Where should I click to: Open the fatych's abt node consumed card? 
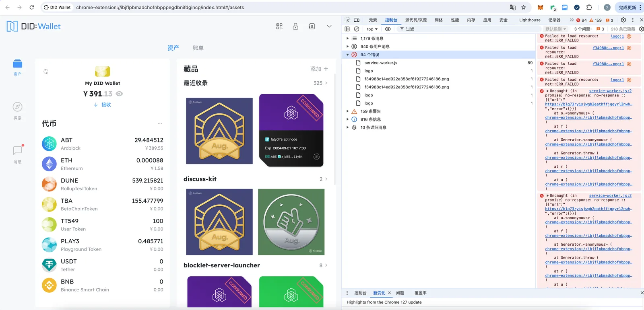(x=291, y=130)
